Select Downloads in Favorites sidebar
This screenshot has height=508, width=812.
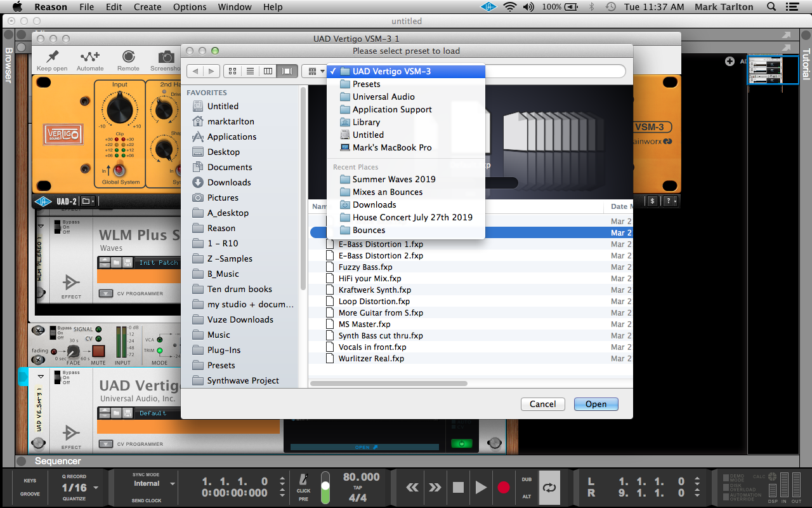coord(229,182)
